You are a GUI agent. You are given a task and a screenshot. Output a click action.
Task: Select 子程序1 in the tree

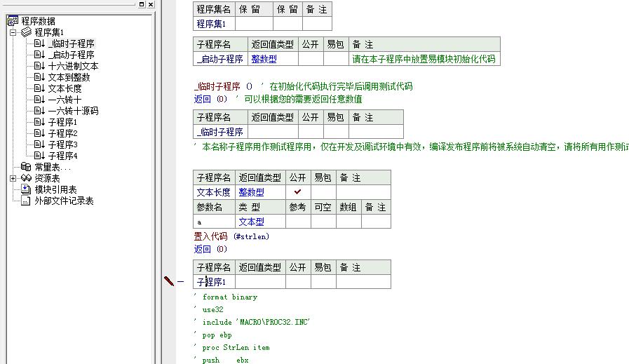pos(62,122)
